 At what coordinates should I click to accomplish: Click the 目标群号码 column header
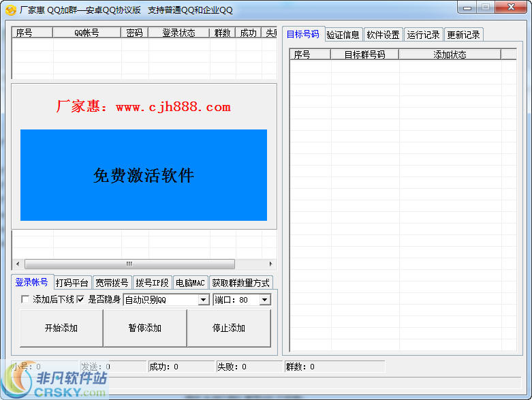coord(364,55)
